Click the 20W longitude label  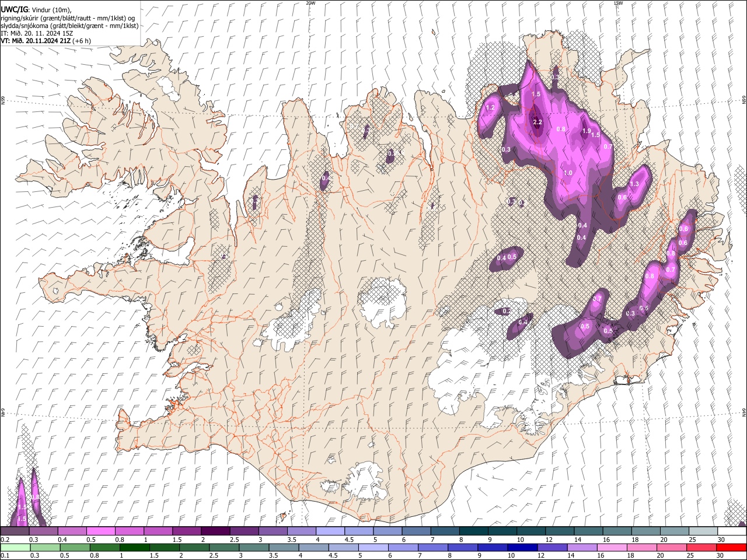click(x=310, y=3)
